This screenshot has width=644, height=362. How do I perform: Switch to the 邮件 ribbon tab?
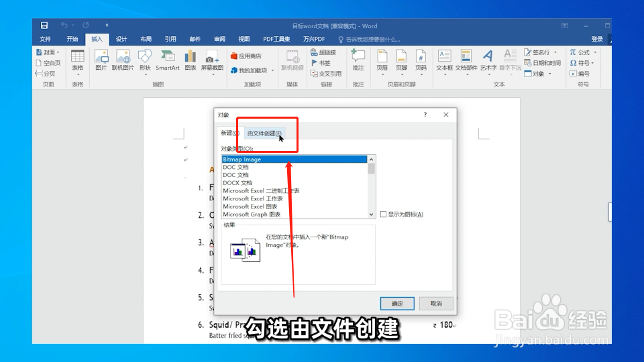(195, 39)
